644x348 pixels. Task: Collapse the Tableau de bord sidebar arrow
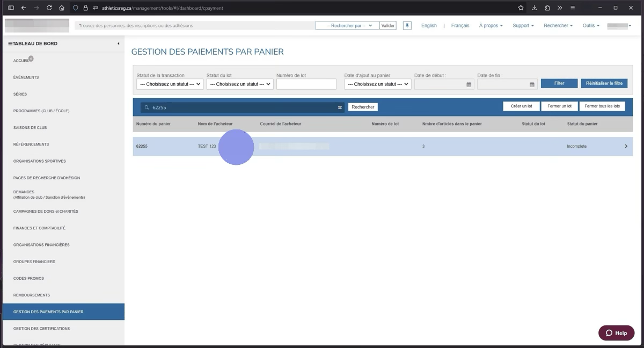point(118,44)
